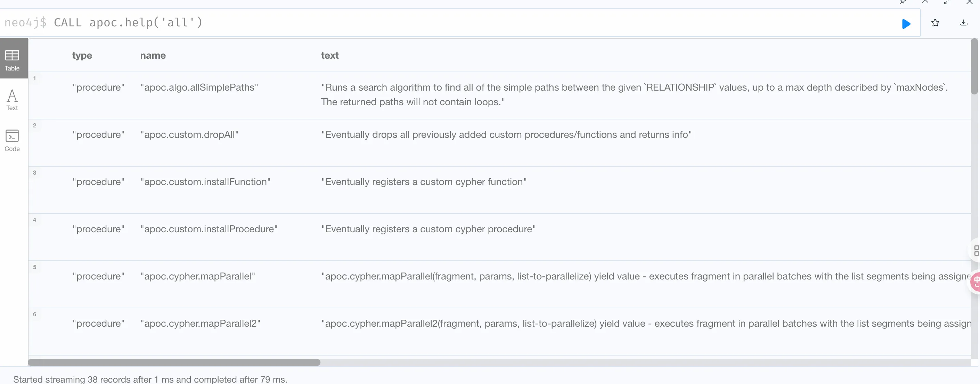Click the grid floating widget icon
The width and height of the screenshot is (980, 384).
tap(976, 250)
